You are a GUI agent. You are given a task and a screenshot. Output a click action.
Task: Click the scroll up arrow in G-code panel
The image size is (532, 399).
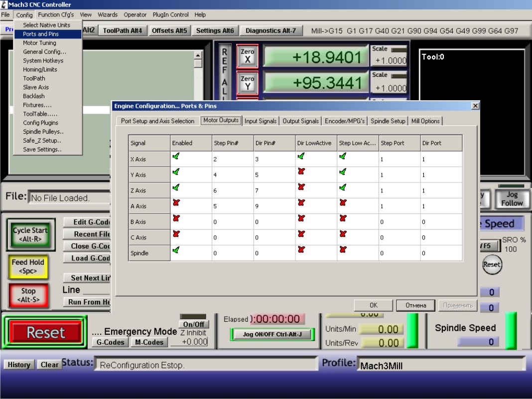tap(198, 55)
